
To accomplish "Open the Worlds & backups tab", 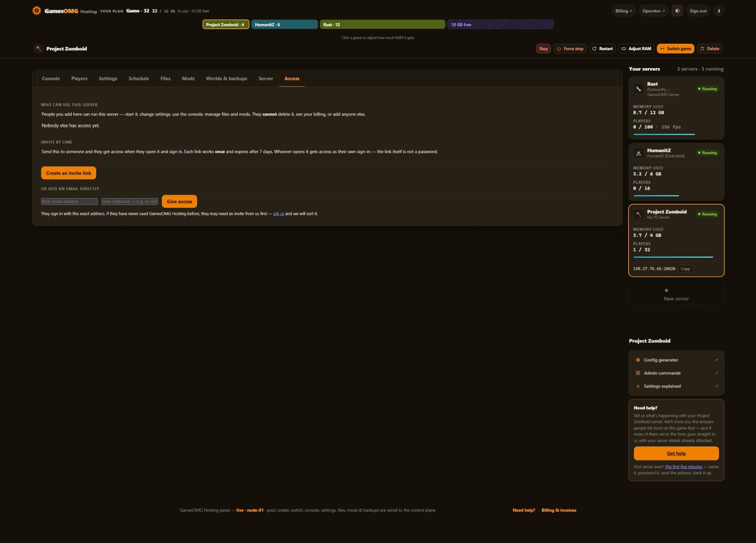I will coord(226,78).
